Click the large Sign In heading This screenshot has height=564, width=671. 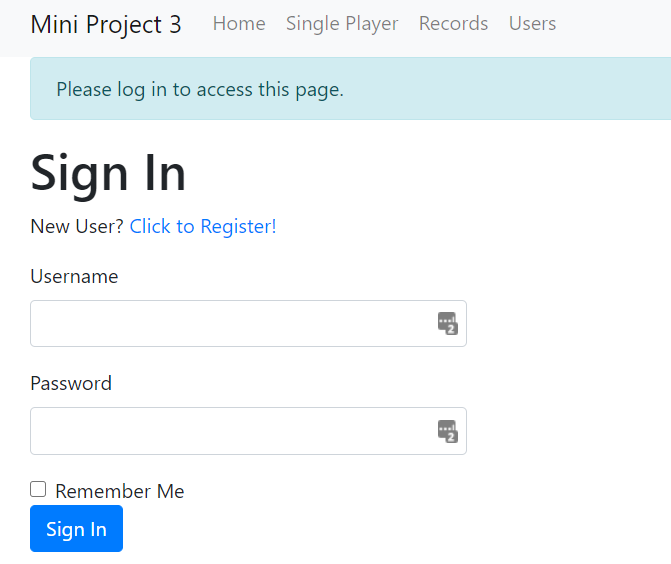coord(108,174)
